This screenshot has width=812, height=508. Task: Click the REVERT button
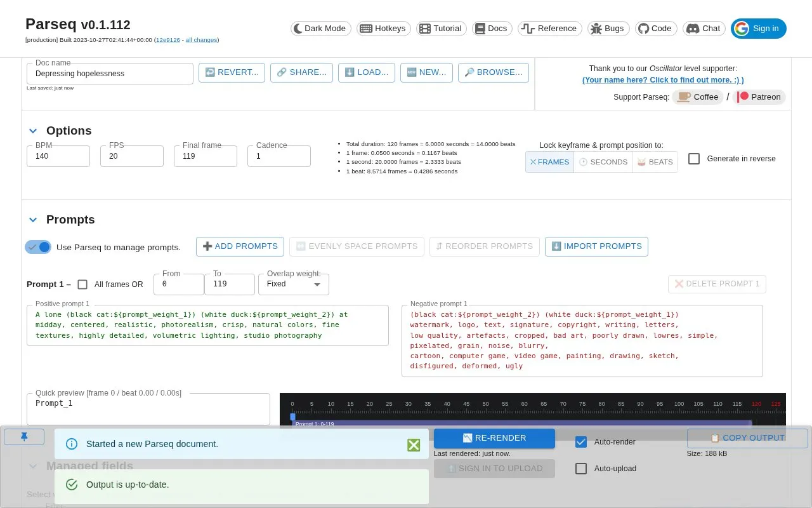(x=232, y=72)
